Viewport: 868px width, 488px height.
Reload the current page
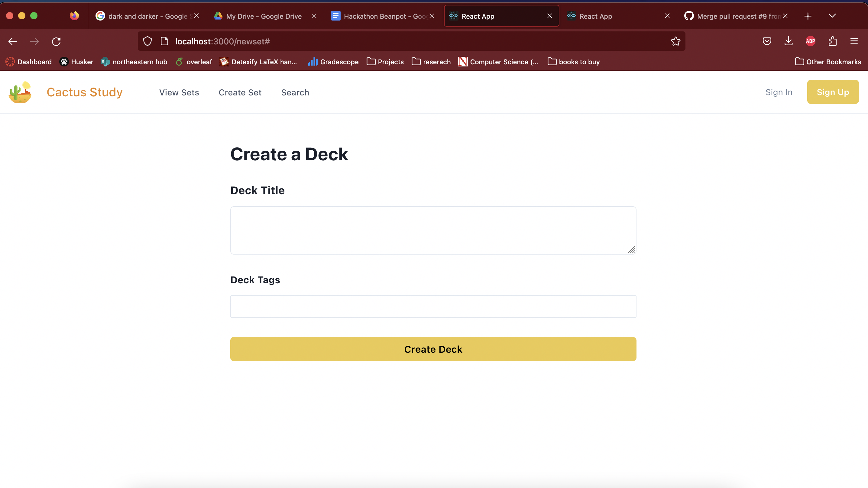tap(56, 41)
